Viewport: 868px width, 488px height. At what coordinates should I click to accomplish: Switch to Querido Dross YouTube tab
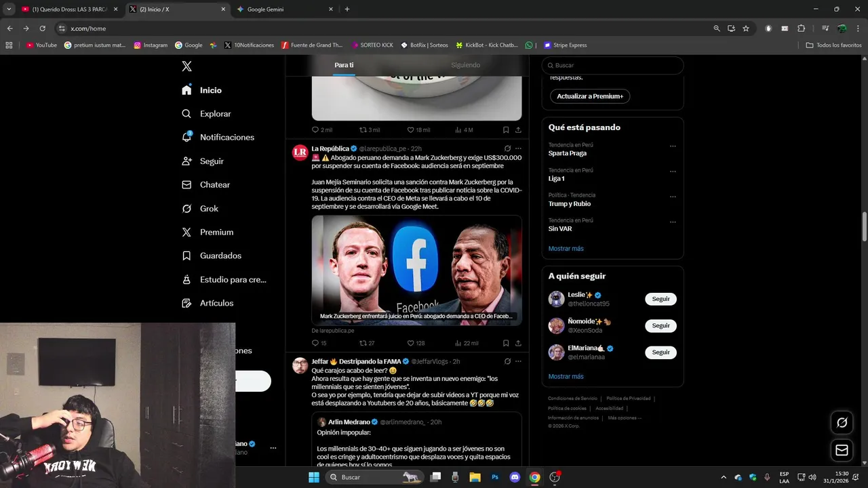pos(68,9)
